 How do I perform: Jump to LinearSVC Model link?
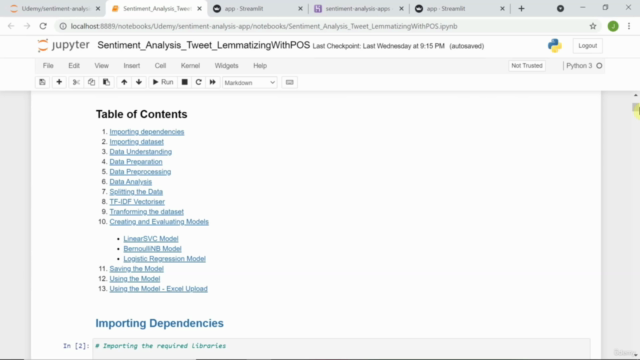coord(151,239)
